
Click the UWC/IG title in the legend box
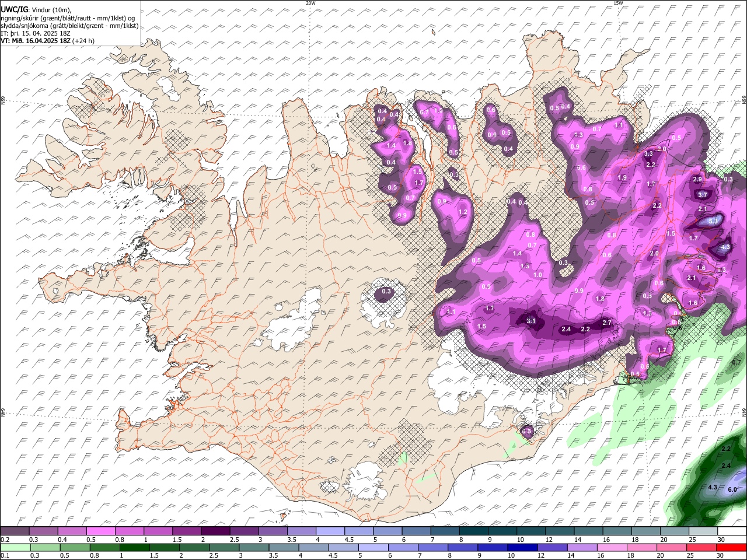pyautogui.click(x=15, y=10)
